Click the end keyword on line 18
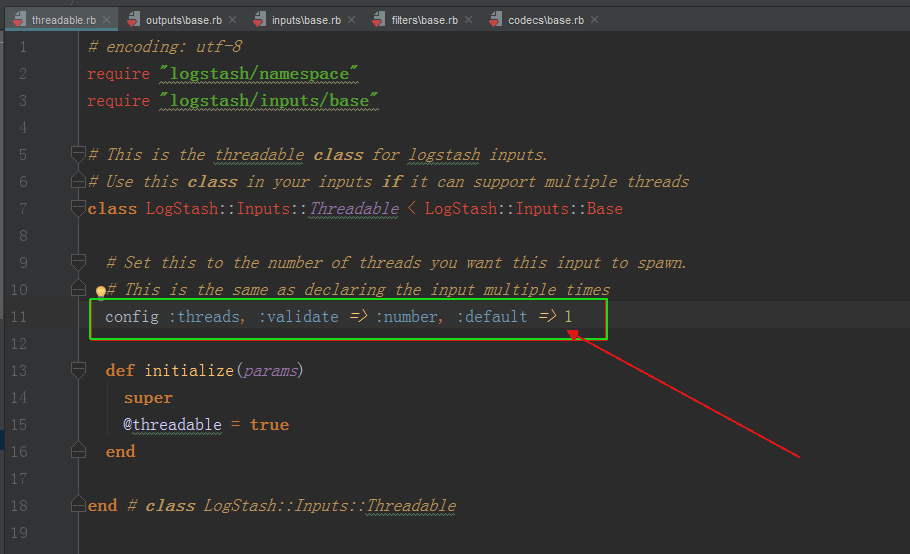This screenshot has height=554, width=910. tap(102, 505)
